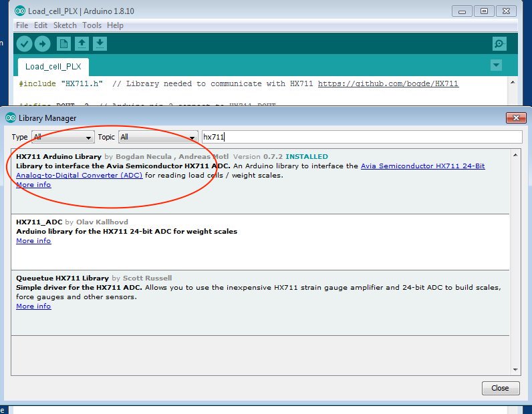Image resolution: width=532 pixels, height=414 pixels.
Task: Select the Queuetue HX711 Library title
Action: [x=62, y=278]
